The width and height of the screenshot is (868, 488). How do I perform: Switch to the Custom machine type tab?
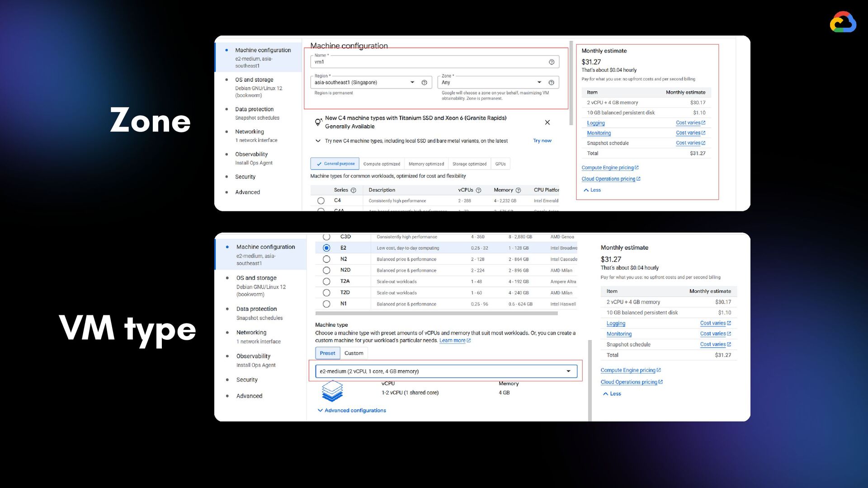tap(354, 353)
